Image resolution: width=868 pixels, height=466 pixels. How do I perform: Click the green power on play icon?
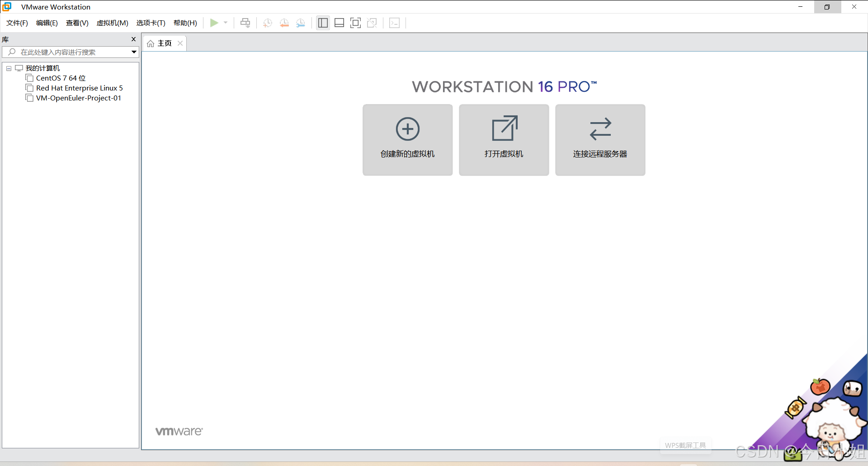pyautogui.click(x=214, y=23)
